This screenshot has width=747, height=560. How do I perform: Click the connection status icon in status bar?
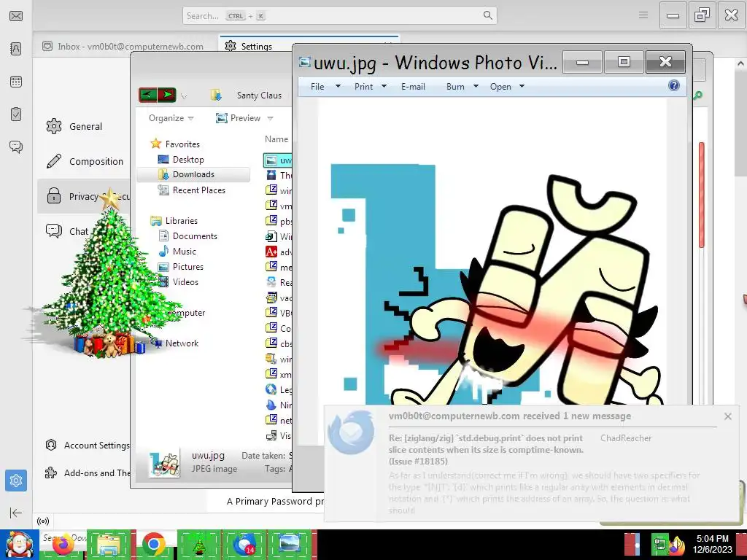(x=43, y=521)
